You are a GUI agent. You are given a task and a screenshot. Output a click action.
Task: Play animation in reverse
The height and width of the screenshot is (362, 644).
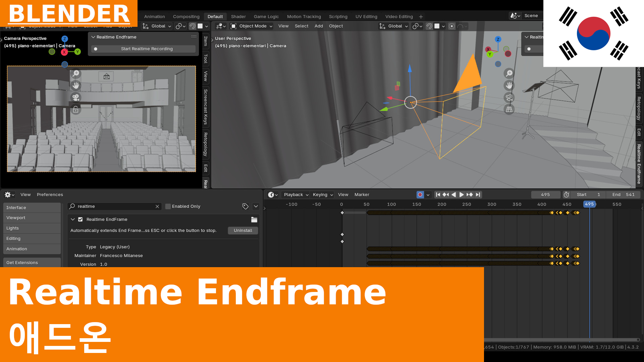click(454, 194)
